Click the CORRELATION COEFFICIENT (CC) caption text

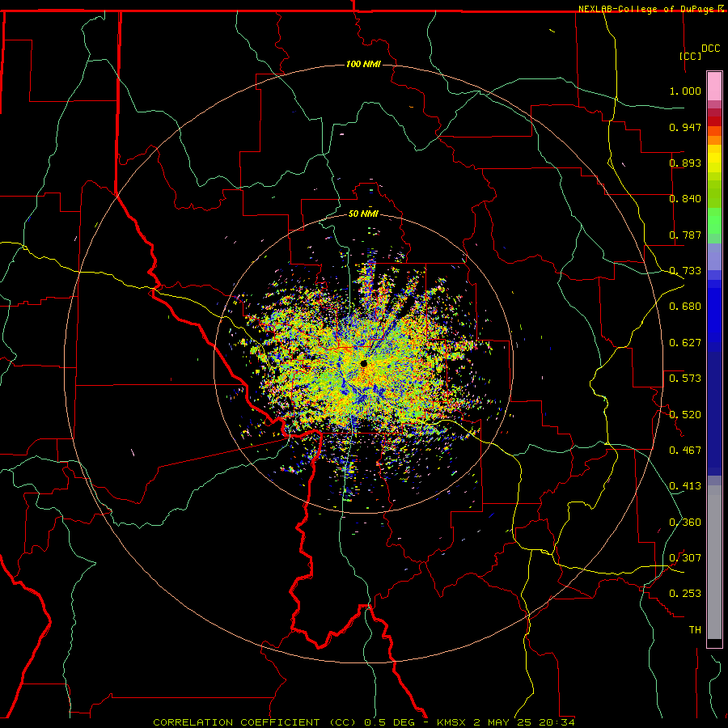tap(255, 722)
